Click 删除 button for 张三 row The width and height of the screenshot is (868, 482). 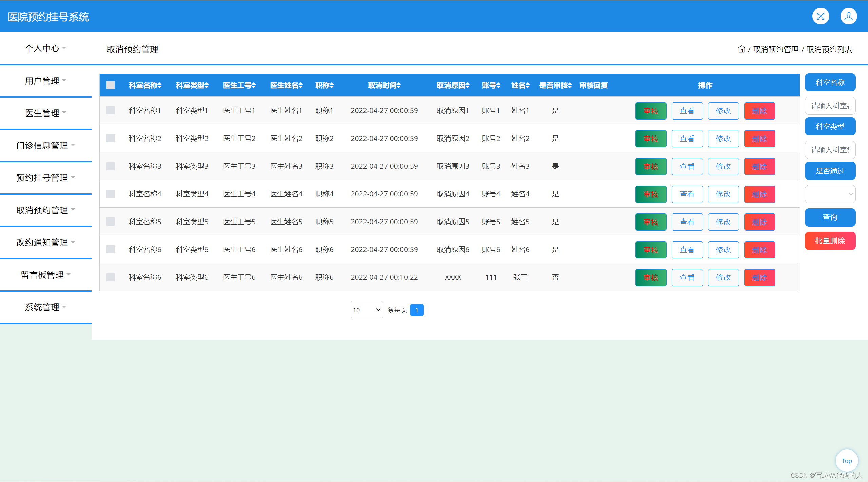point(759,277)
